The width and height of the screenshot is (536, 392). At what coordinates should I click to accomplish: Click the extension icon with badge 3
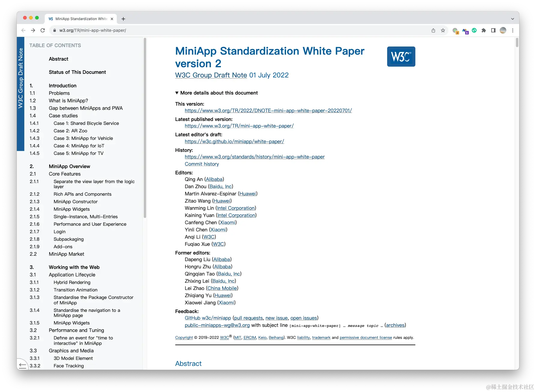(x=456, y=31)
